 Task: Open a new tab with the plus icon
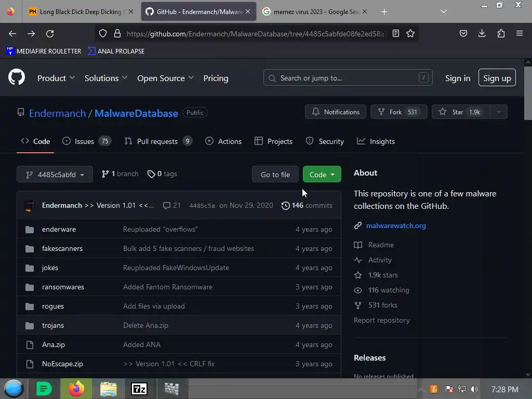click(384, 12)
